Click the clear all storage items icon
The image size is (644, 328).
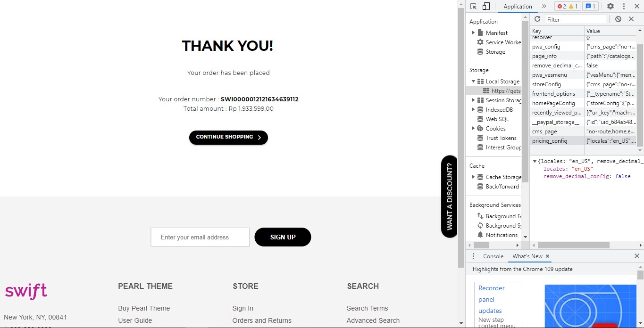pyautogui.click(x=618, y=19)
